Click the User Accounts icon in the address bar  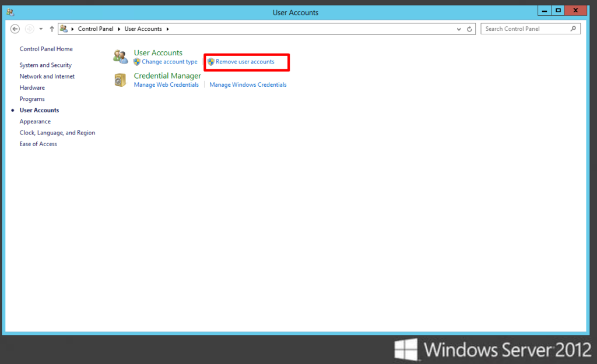click(64, 29)
